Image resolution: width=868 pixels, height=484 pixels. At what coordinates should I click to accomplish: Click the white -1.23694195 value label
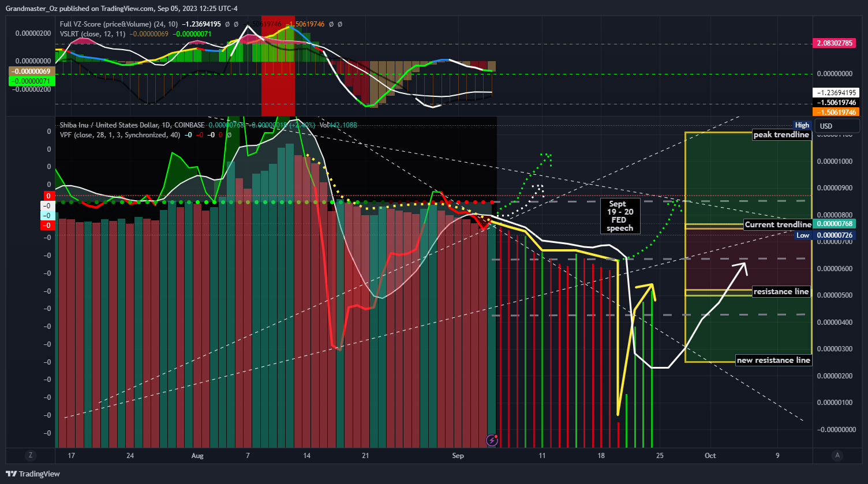click(835, 92)
